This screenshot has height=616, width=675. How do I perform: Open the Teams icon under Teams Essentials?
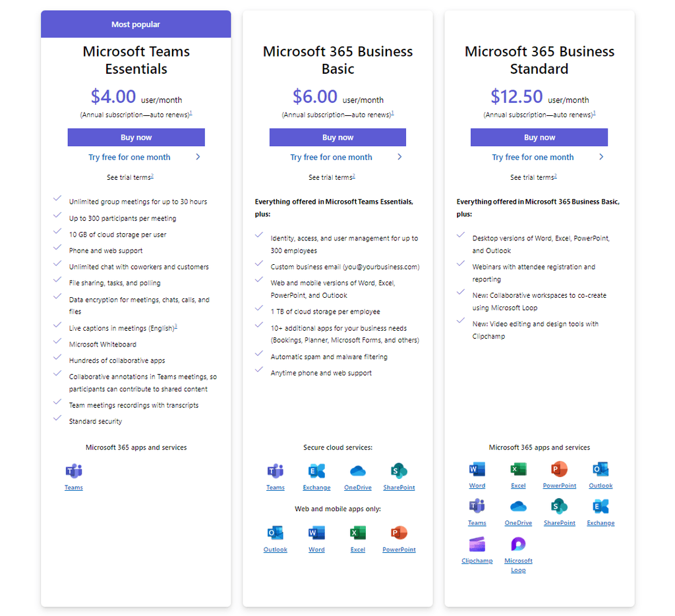coord(73,471)
